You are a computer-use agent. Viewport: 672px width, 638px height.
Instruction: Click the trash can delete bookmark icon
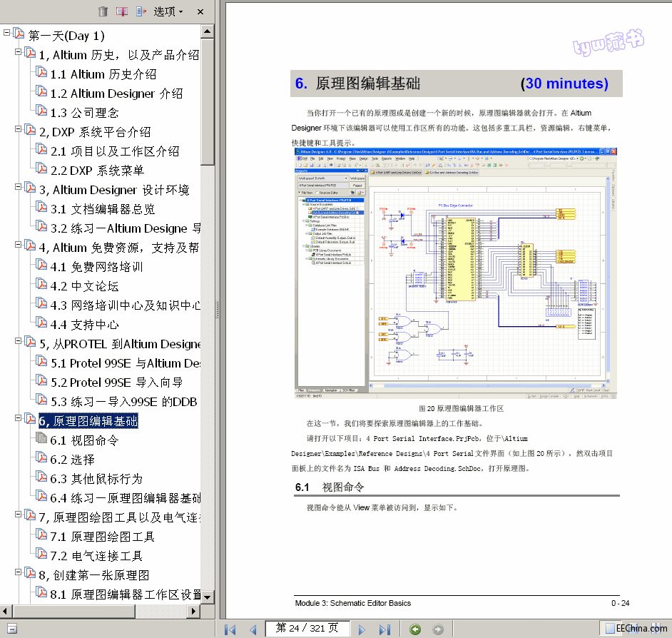point(103,11)
